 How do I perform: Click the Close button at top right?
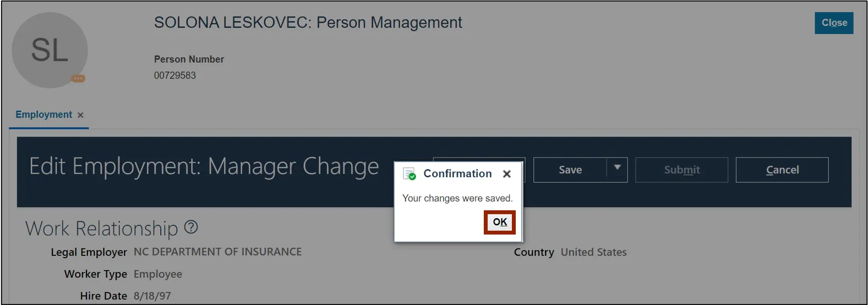point(834,23)
